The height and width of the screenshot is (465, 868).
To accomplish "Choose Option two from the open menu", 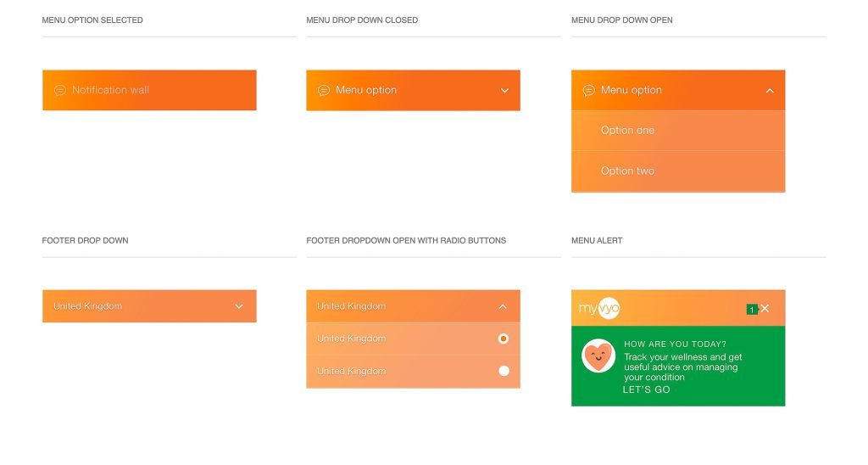I will [627, 171].
